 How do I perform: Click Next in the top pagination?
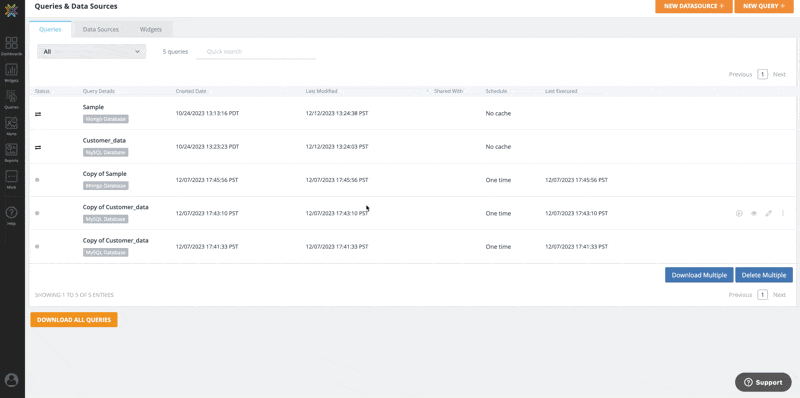pyautogui.click(x=779, y=74)
